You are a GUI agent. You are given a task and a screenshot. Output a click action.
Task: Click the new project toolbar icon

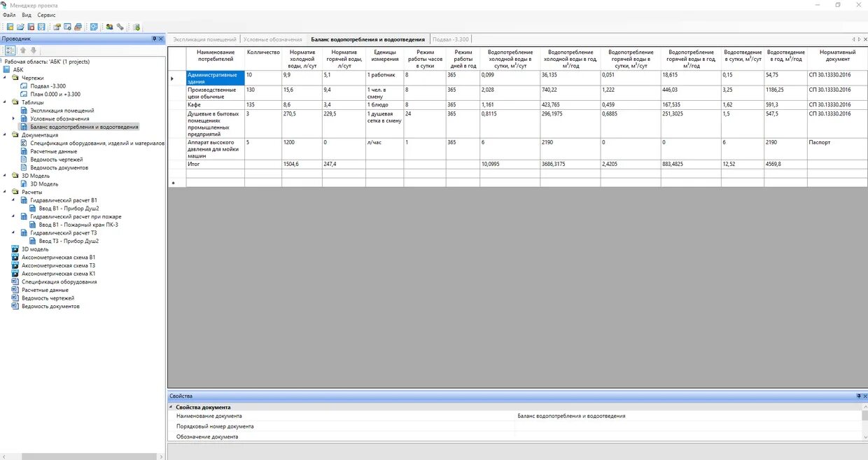(x=10, y=27)
